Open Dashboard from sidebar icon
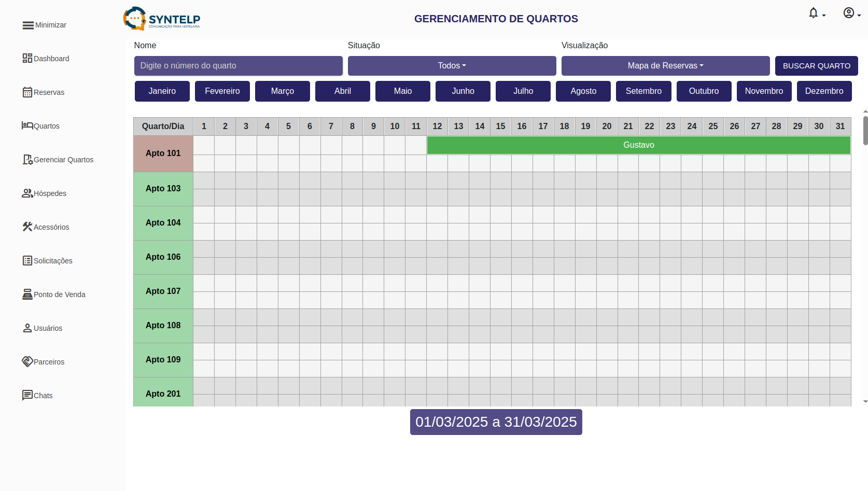This screenshot has height=491, width=868. (x=27, y=58)
